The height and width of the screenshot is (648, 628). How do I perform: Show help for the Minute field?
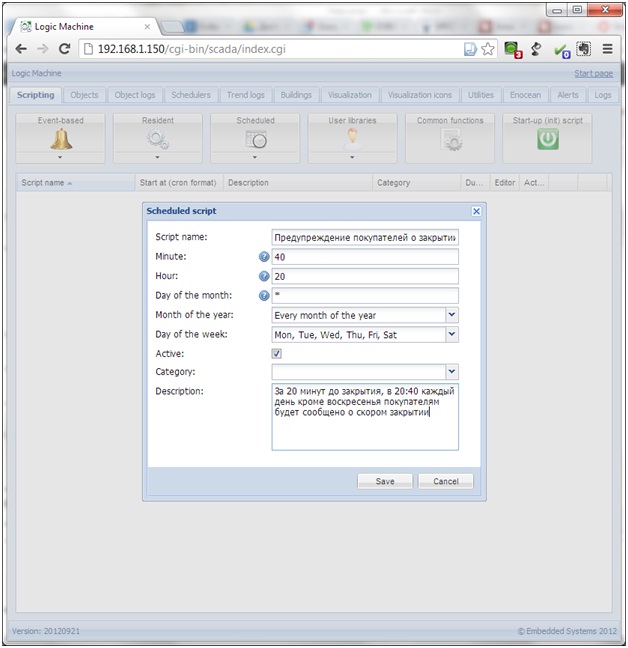click(x=264, y=257)
